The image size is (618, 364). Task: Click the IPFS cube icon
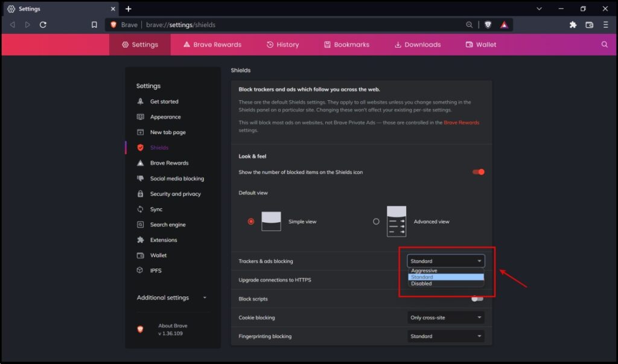click(140, 270)
